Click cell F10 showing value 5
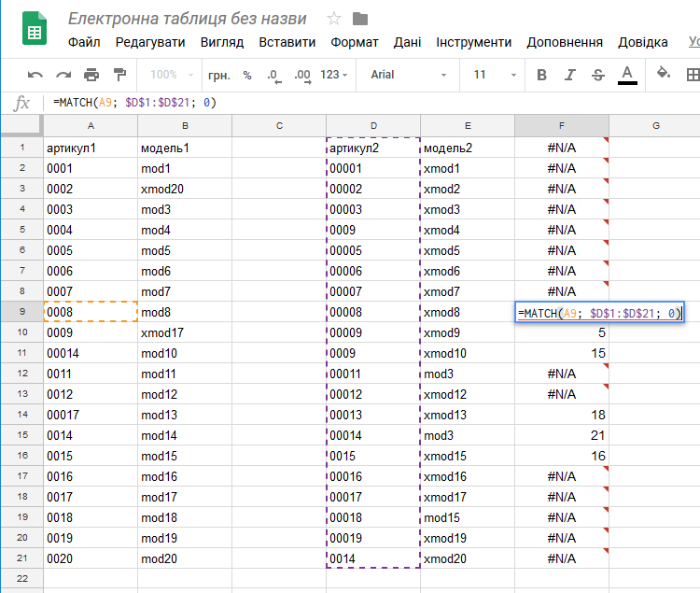This screenshot has height=593, width=700. pyautogui.click(x=562, y=332)
